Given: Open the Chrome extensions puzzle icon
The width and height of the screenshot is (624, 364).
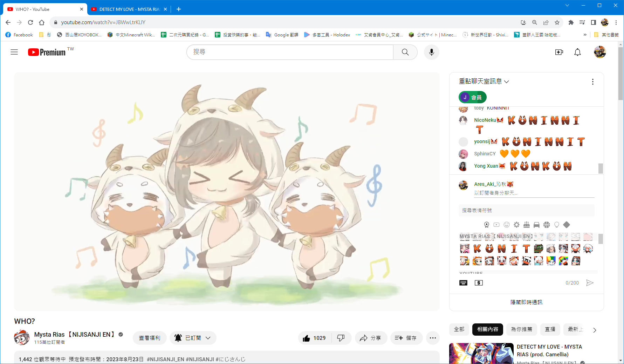Looking at the screenshot, I should [571, 22].
